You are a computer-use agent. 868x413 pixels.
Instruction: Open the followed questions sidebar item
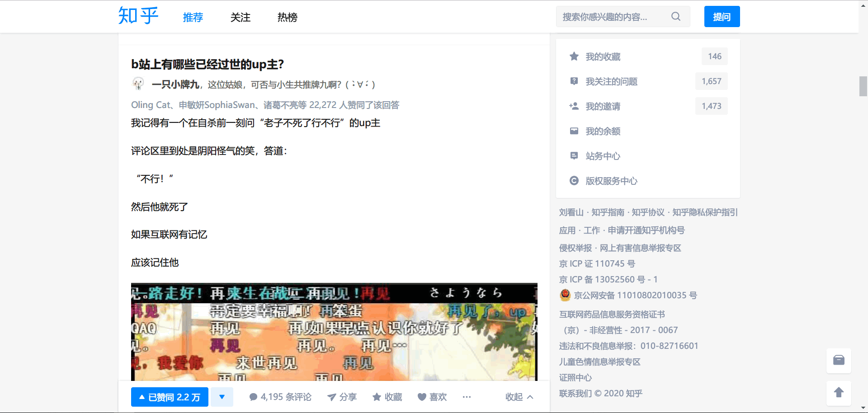pos(611,81)
